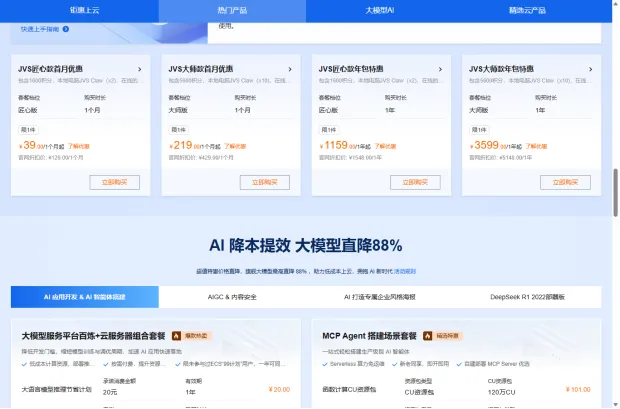This screenshot has width=620, height=409.
Task: Click the 匠心版 value on ¥39 card
Action: tap(28, 110)
